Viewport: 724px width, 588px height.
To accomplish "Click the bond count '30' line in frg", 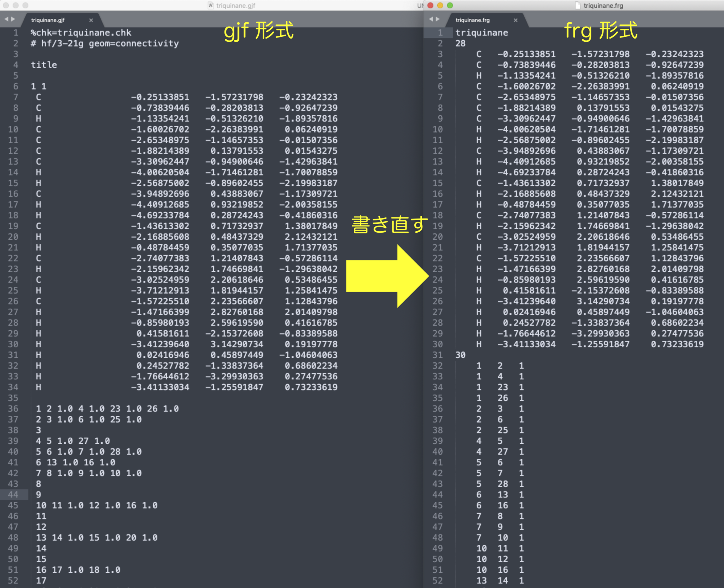I will click(x=460, y=355).
